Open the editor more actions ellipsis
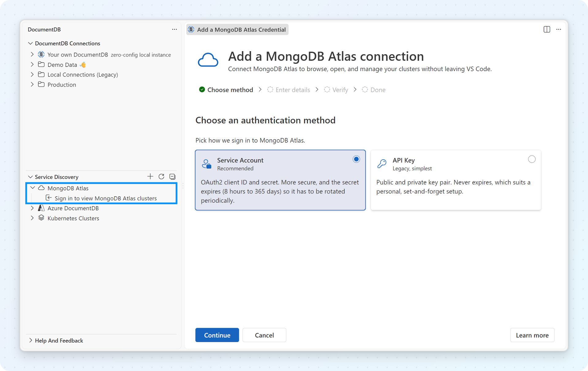The height and width of the screenshot is (371, 588). pyautogui.click(x=559, y=29)
